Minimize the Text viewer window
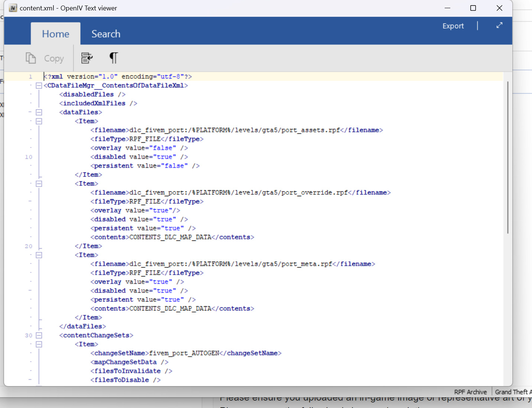The width and height of the screenshot is (532, 408). (x=447, y=8)
